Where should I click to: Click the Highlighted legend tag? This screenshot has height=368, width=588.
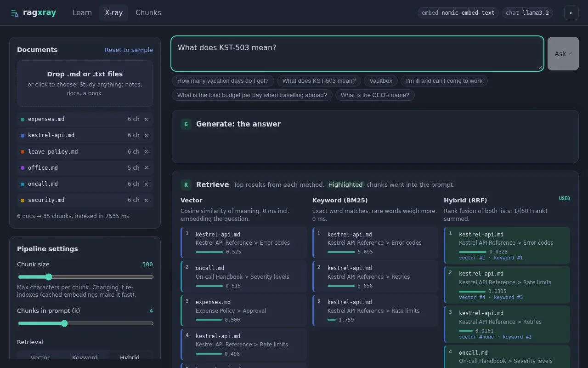pos(345,185)
